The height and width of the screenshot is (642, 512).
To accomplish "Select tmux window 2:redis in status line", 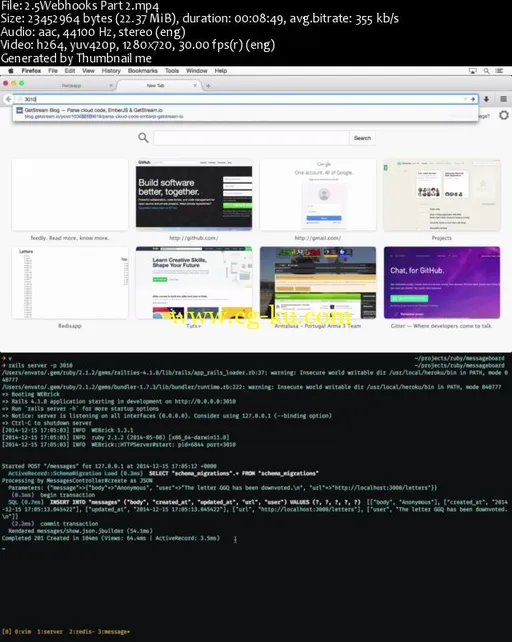I will click(x=80, y=632).
